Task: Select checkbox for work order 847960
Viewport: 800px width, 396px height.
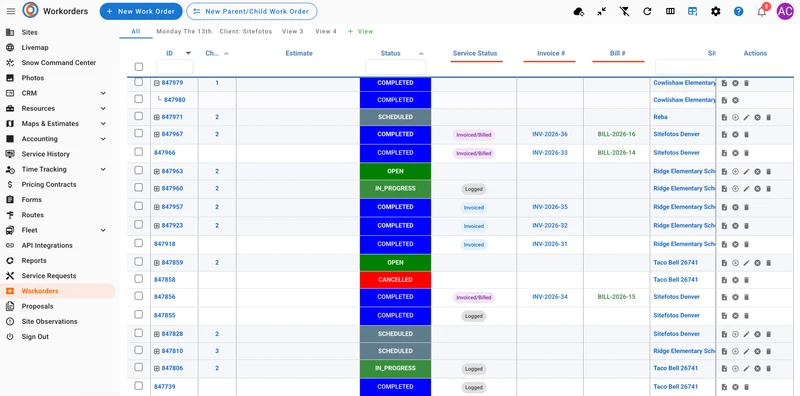Action: [x=139, y=188]
